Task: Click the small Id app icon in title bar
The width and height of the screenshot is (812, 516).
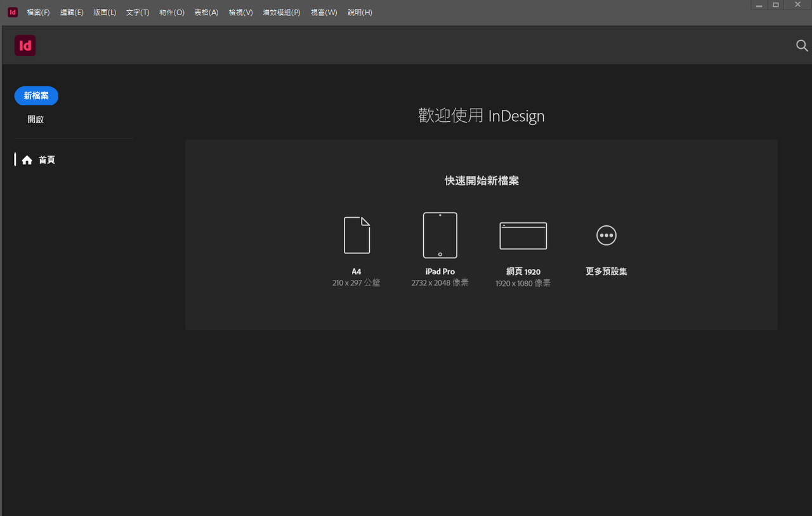Action: pos(13,12)
